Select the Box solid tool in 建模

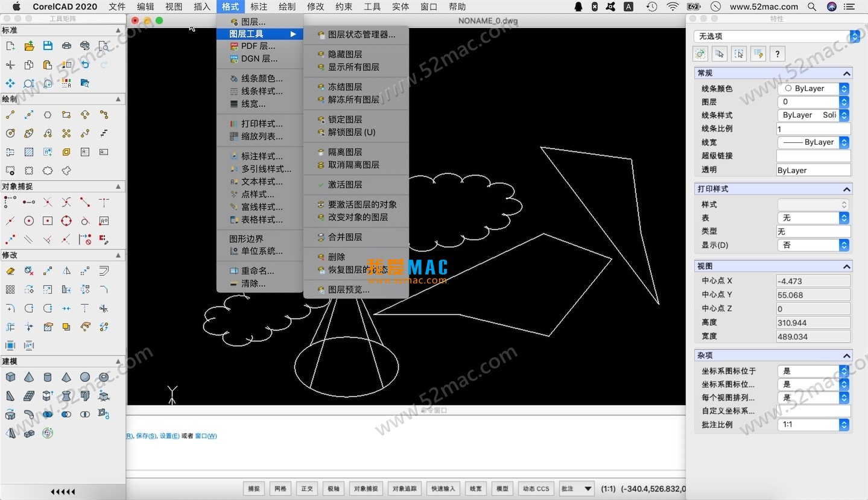point(10,378)
